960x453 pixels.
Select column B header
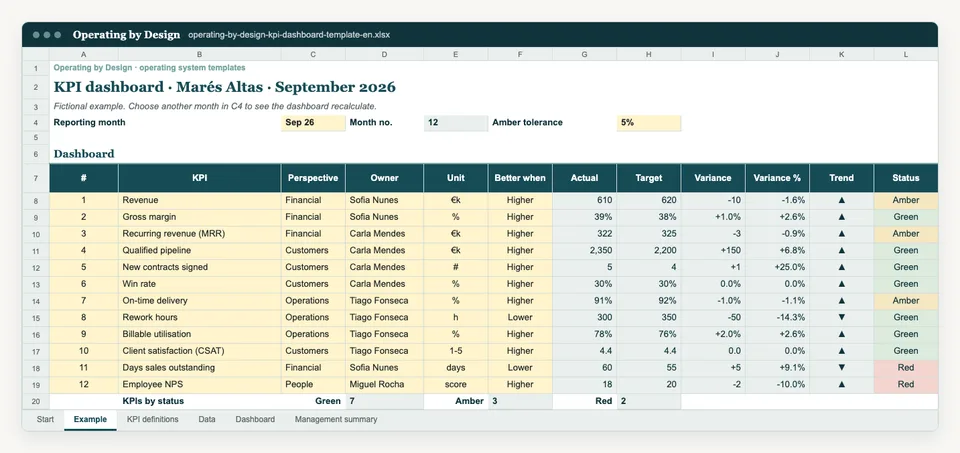[200, 54]
